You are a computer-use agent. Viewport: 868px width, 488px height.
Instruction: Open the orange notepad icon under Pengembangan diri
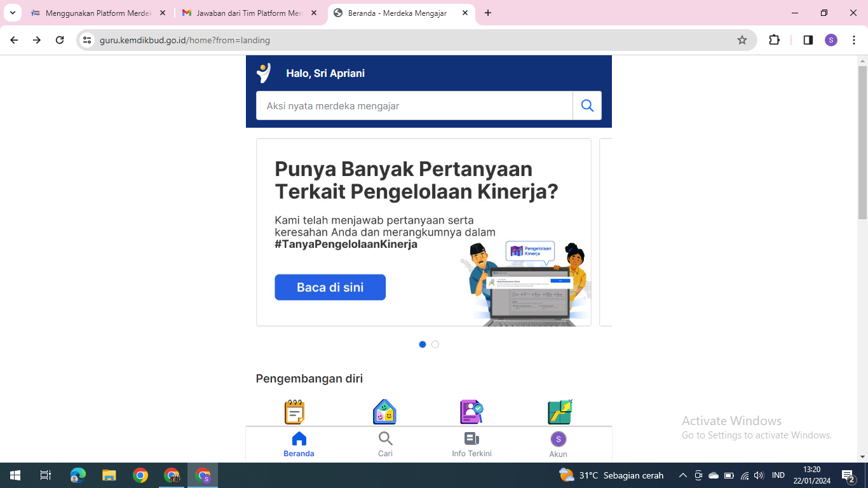(294, 412)
